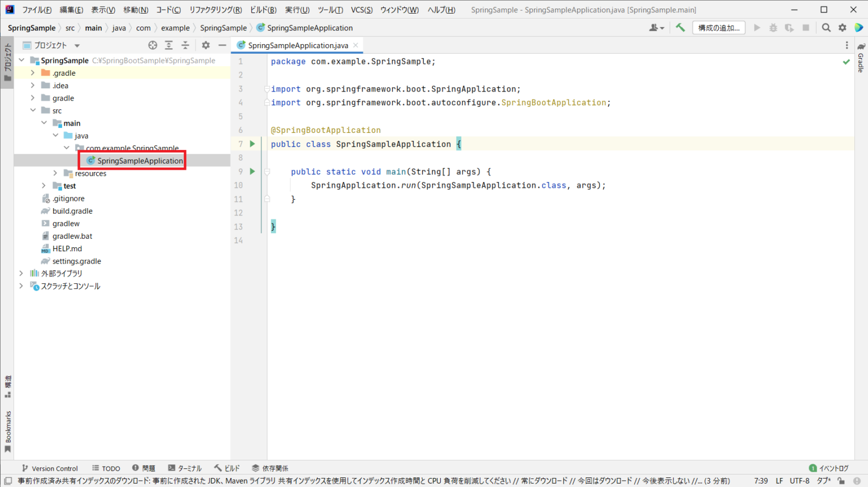Run main method from line 9 gutter
Screen dimensions: 868x487
[253, 171]
